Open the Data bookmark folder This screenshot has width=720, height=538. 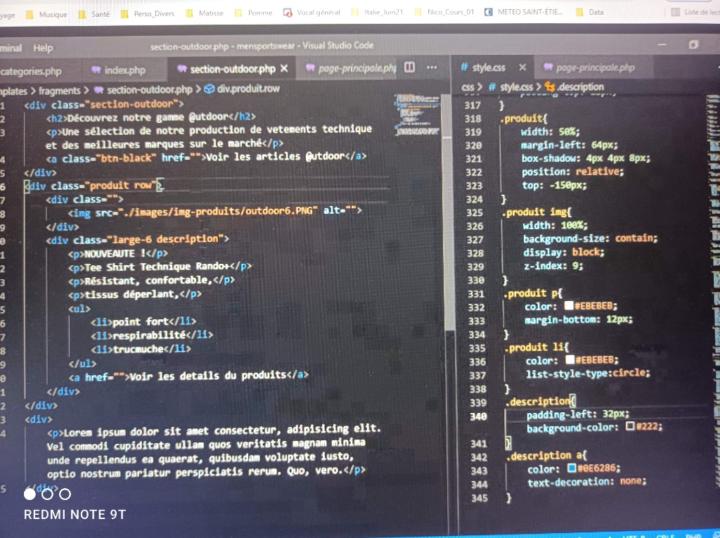click(x=590, y=12)
